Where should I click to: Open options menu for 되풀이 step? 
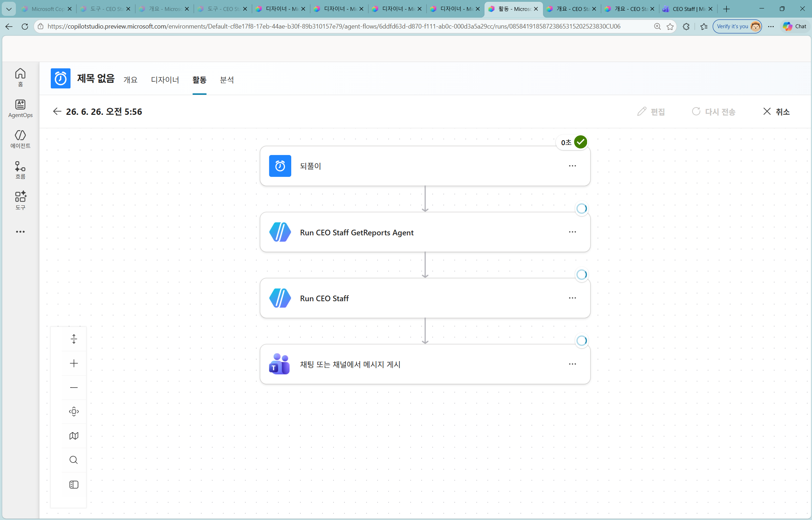[x=572, y=166]
